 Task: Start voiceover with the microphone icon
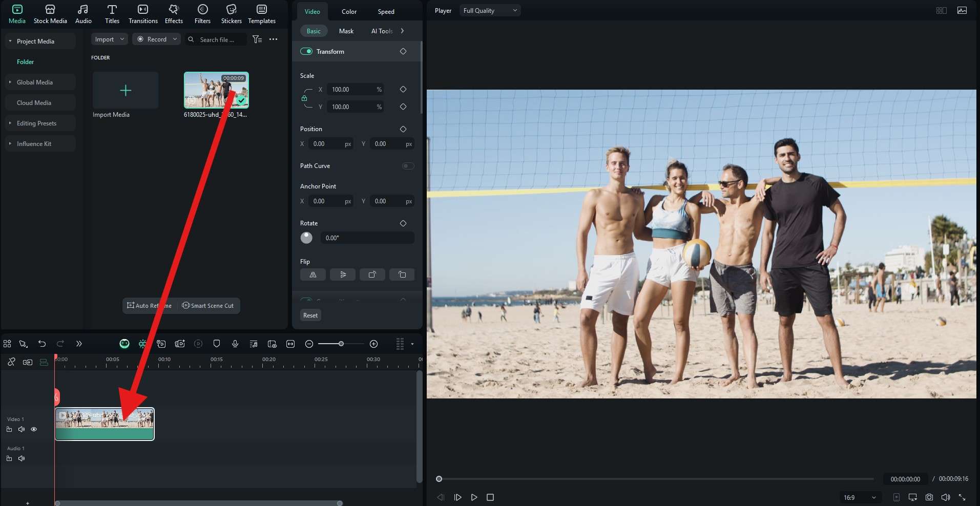[235, 344]
